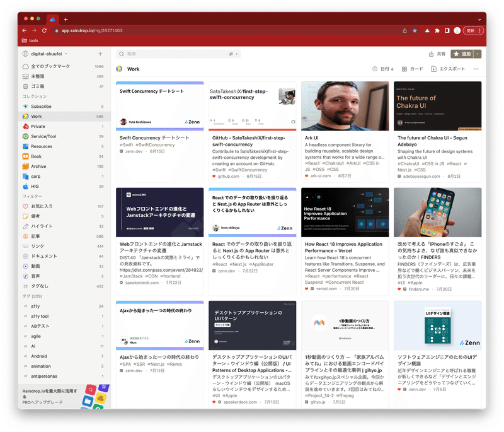The height and width of the screenshot is (432, 504).
Task: Add new collection with sidebar plus icon
Action: [100, 54]
